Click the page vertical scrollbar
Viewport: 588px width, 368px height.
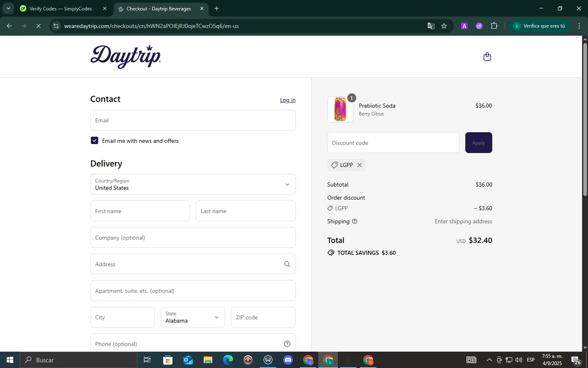click(x=585, y=119)
